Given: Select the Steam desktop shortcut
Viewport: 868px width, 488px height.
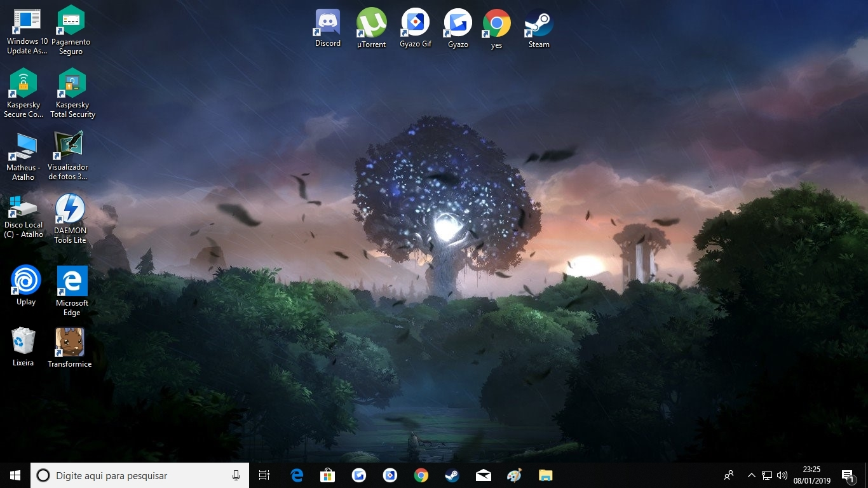Looking at the screenshot, I should coord(539,28).
